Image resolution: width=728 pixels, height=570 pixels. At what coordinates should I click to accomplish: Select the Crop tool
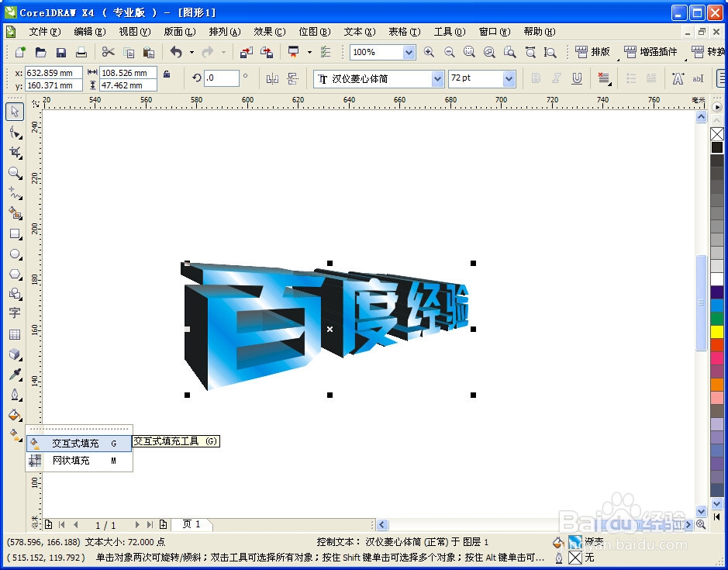[15, 153]
